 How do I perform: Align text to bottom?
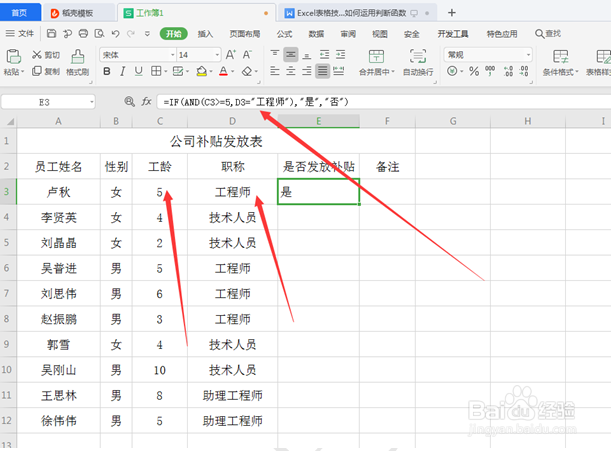click(x=307, y=55)
